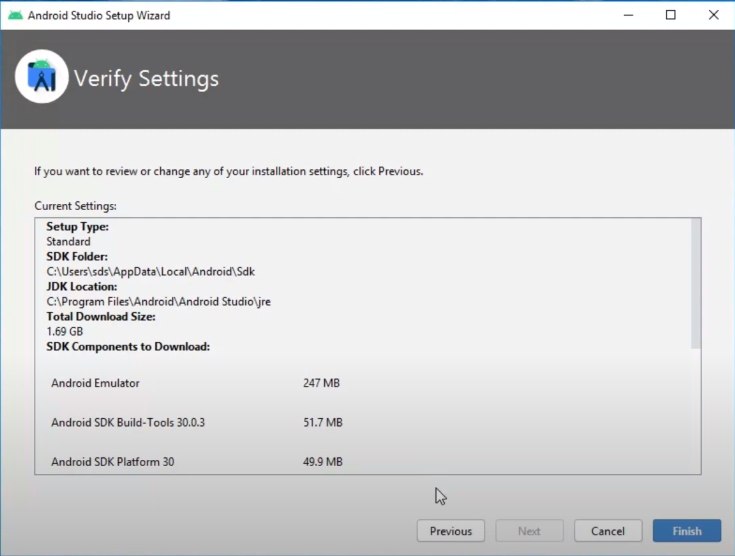Screen dimensions: 735x556
Task: Click the 'Verify Settings' page title
Action: (x=146, y=79)
